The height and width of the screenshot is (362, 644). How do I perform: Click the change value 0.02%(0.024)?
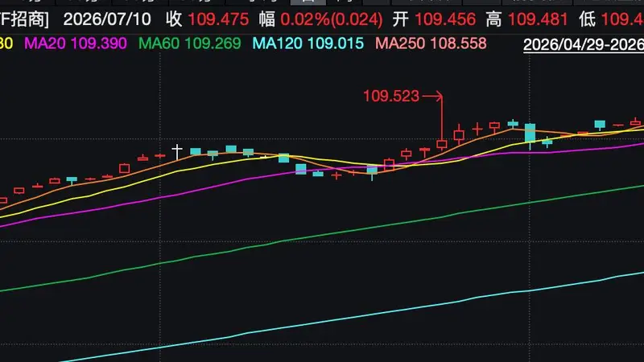point(332,19)
